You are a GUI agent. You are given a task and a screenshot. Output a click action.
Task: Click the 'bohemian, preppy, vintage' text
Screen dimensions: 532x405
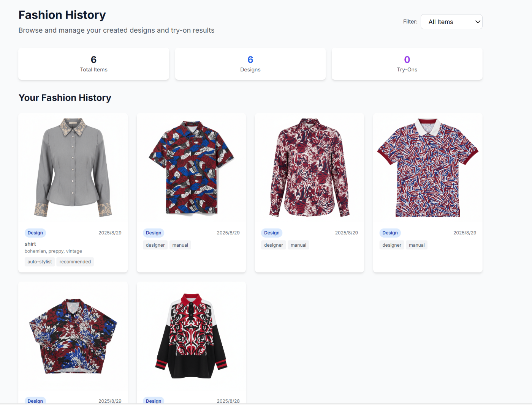53,251
